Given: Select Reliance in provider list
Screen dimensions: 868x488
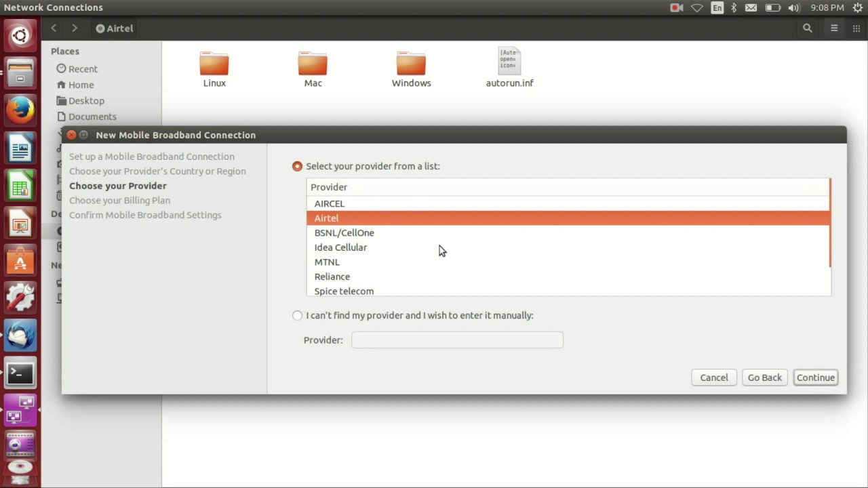Looking at the screenshot, I should pyautogui.click(x=568, y=277).
